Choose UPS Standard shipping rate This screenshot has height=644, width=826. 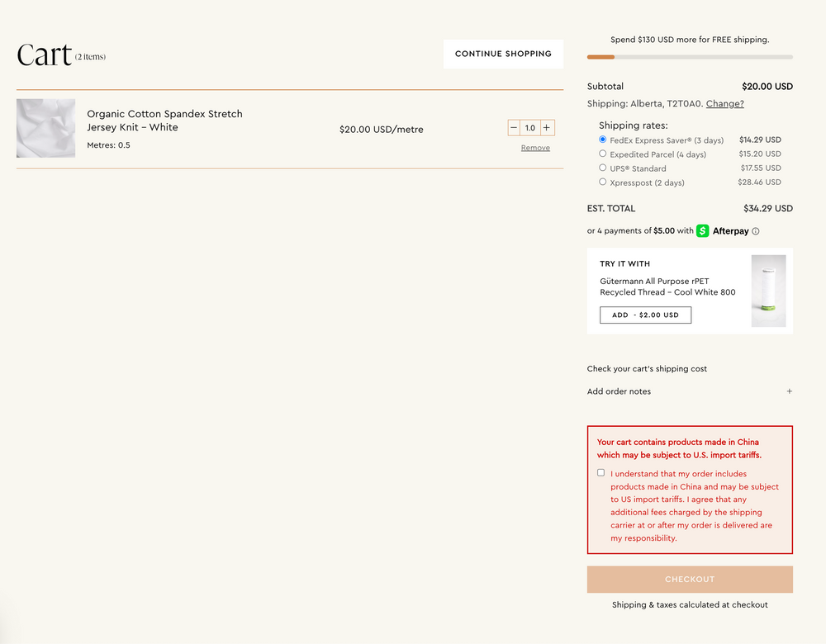click(x=603, y=168)
